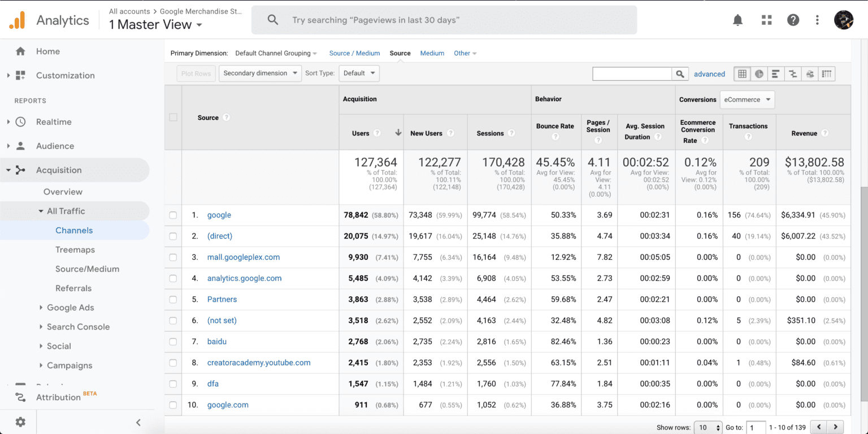Viewport: 868px width, 434px height.
Task: Open Admin settings gear icon
Action: coord(20,422)
